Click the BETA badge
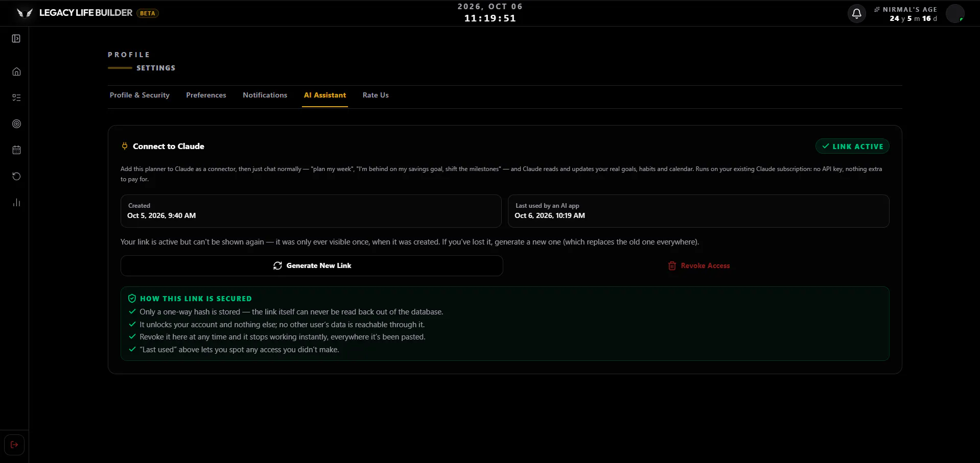The width and height of the screenshot is (980, 463). pos(148,13)
